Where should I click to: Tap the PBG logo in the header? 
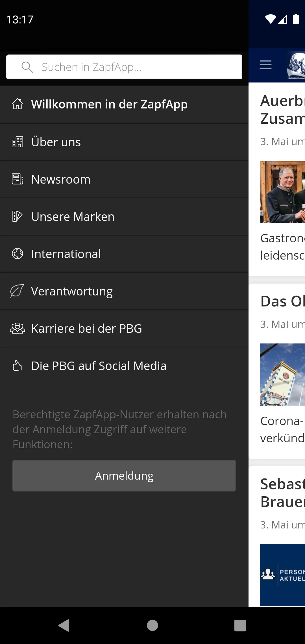(295, 66)
